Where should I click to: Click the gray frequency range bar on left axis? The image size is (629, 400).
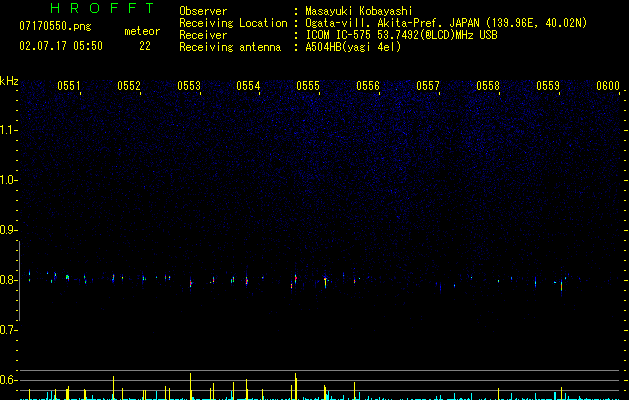[x=19, y=281]
